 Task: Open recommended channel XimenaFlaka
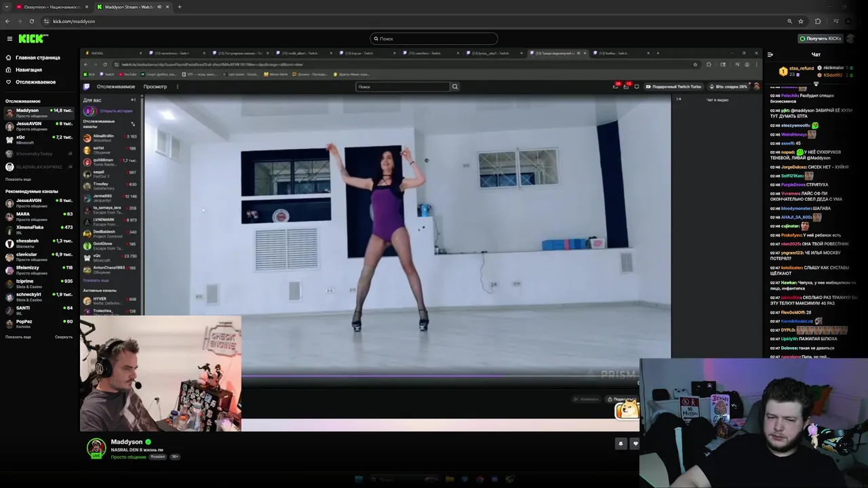40,230
